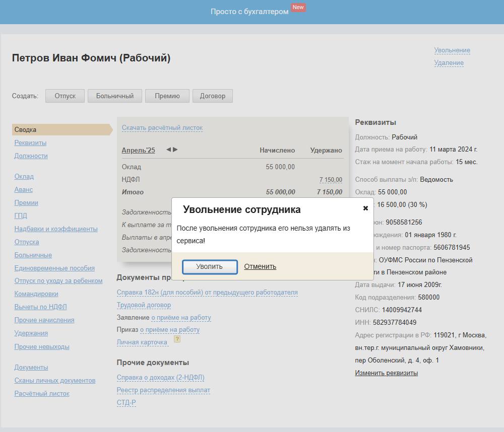This screenshot has height=432, width=504.
Task: Download payslip via Скачать расчётный листок
Action: pos(162,128)
